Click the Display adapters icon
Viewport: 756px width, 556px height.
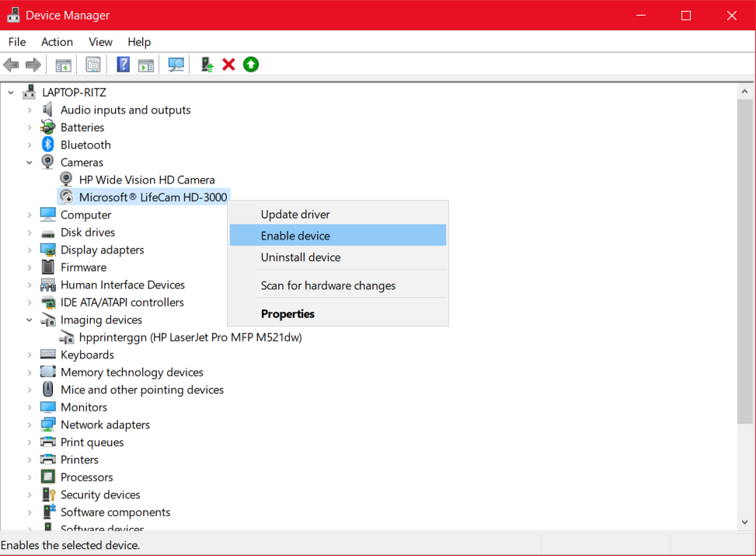(x=48, y=250)
